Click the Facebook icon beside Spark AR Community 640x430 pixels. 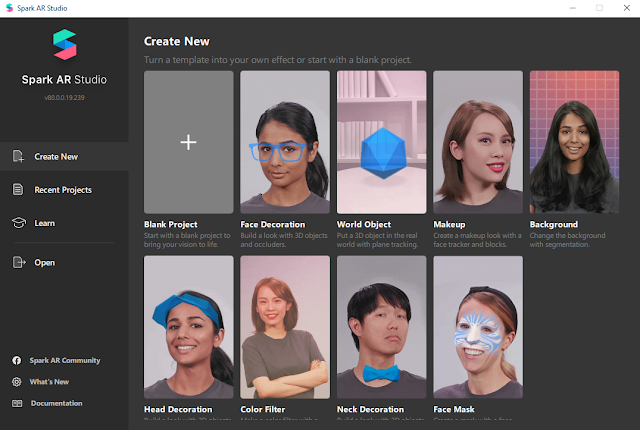coord(17,360)
